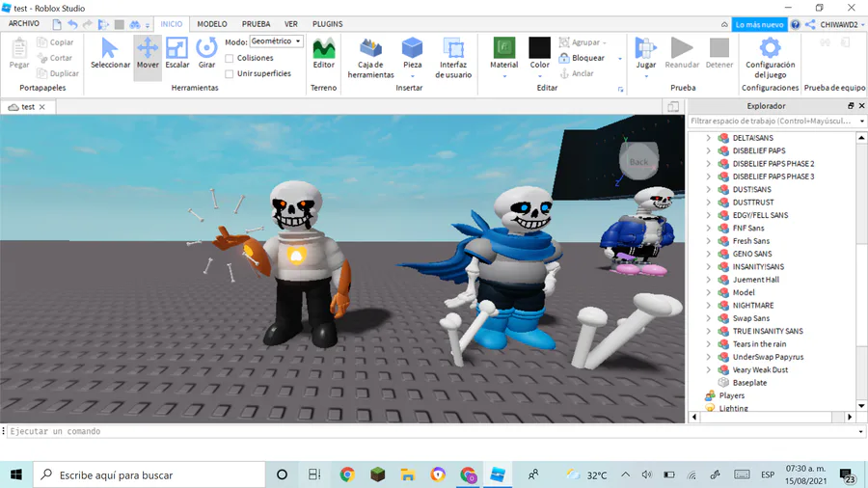This screenshot has width=868, height=488.
Task: Open the Pieza dropdown arrow
Action: pyautogui.click(x=413, y=76)
